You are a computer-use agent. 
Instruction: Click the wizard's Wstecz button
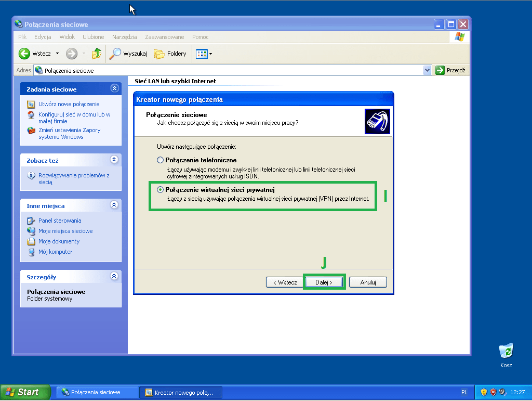coord(285,282)
